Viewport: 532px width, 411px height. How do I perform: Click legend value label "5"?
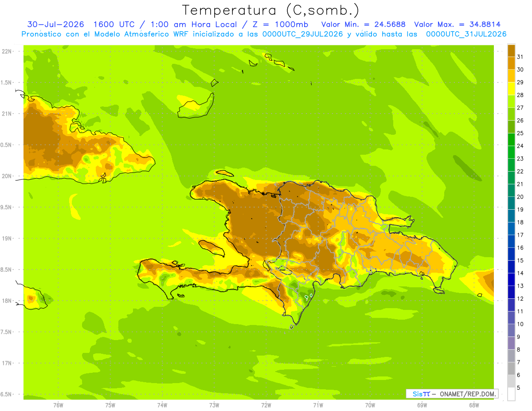pyautogui.click(x=518, y=388)
